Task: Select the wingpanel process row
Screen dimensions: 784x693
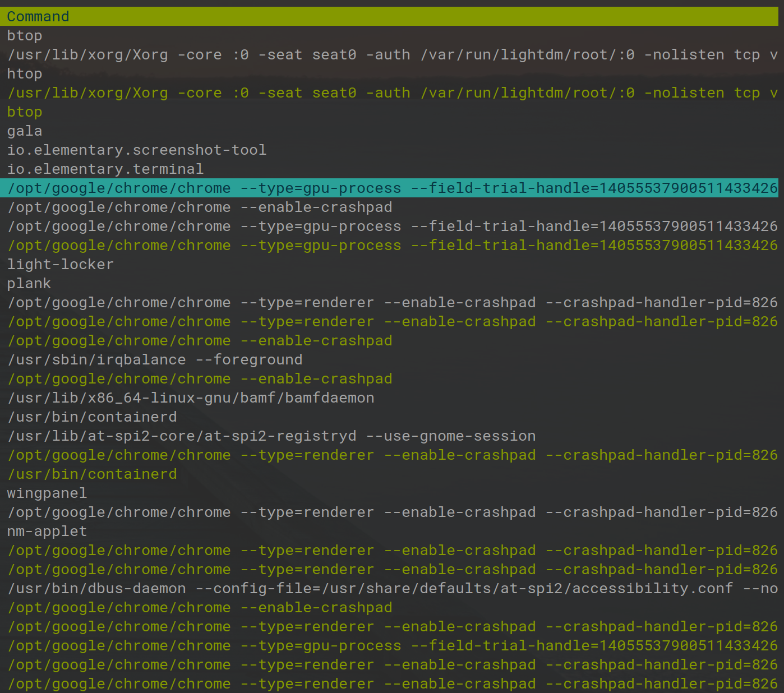Action: (x=389, y=493)
